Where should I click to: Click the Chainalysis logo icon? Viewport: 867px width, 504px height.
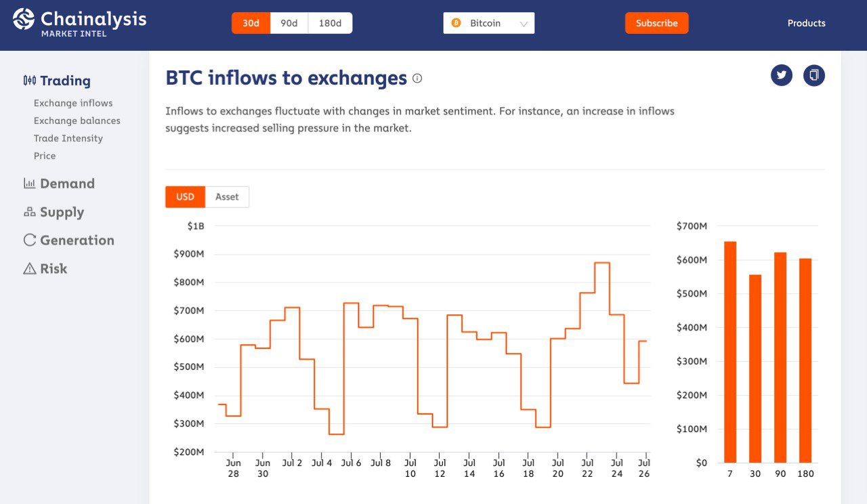point(24,19)
